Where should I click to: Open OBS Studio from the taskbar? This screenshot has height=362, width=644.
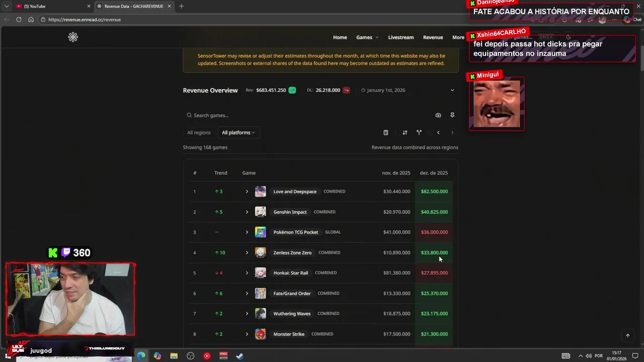pos(190,356)
